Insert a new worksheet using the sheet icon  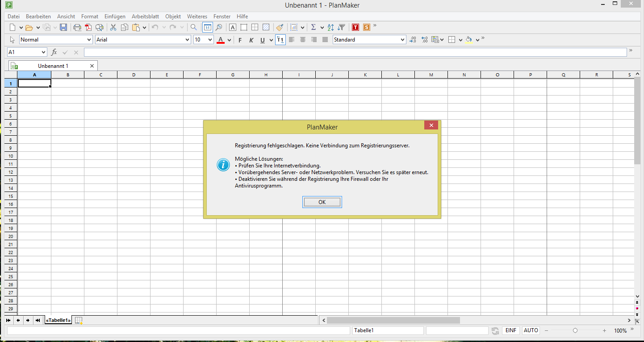[x=79, y=320]
